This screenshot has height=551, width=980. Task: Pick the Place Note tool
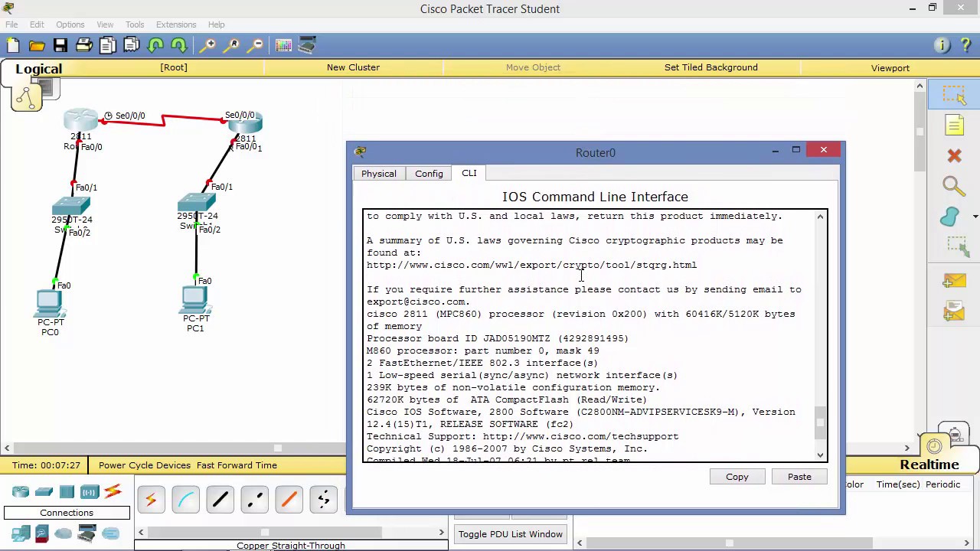coord(954,125)
